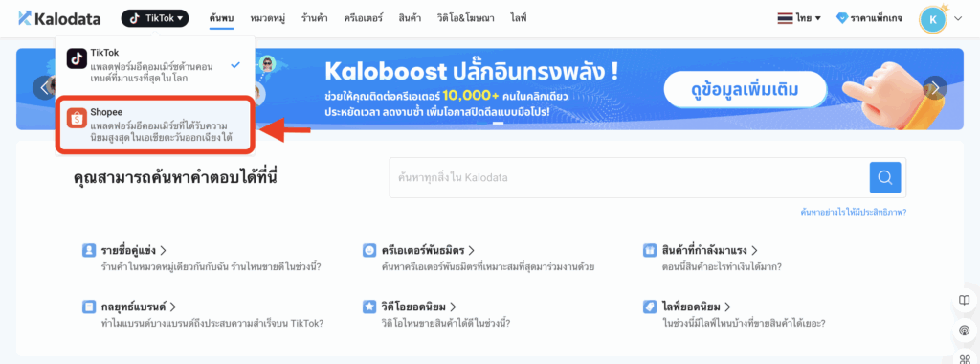
Task: Open the ไลฟ์ยอดนิยม link
Action: click(x=697, y=307)
